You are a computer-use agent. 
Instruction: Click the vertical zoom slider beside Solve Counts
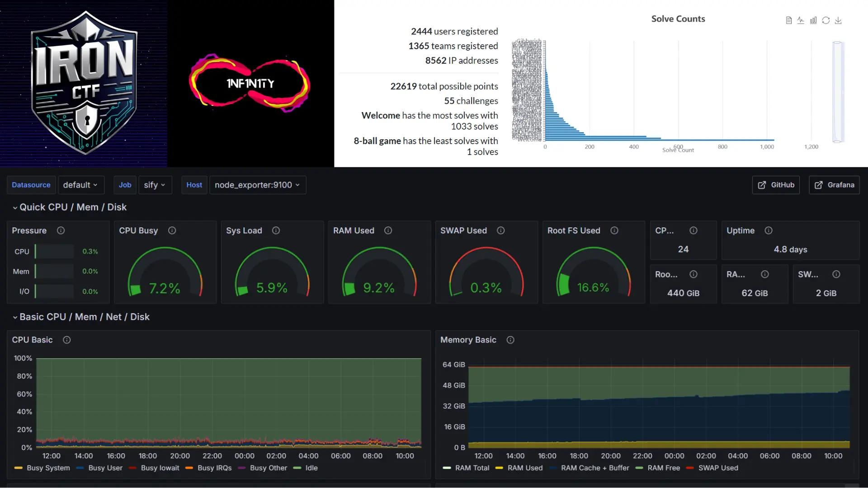tap(838, 92)
